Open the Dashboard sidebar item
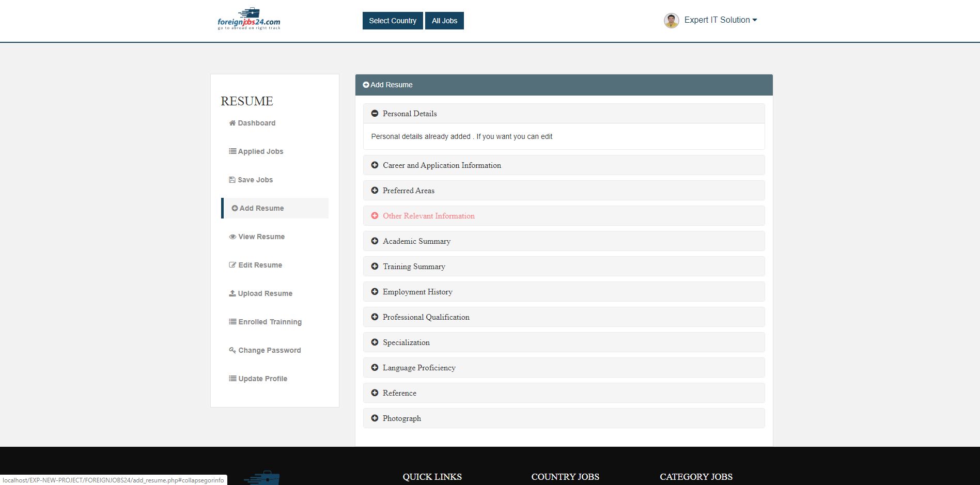 tap(252, 123)
